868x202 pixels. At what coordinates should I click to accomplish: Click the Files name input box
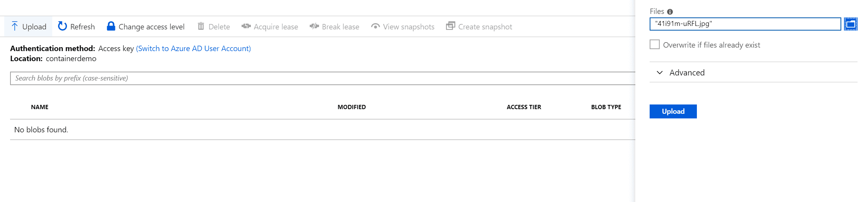(745, 24)
